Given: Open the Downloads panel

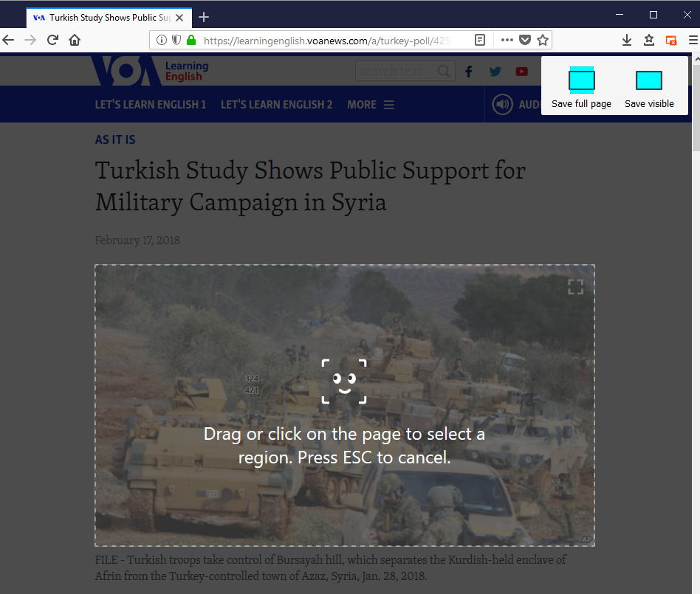Looking at the screenshot, I should tap(627, 40).
